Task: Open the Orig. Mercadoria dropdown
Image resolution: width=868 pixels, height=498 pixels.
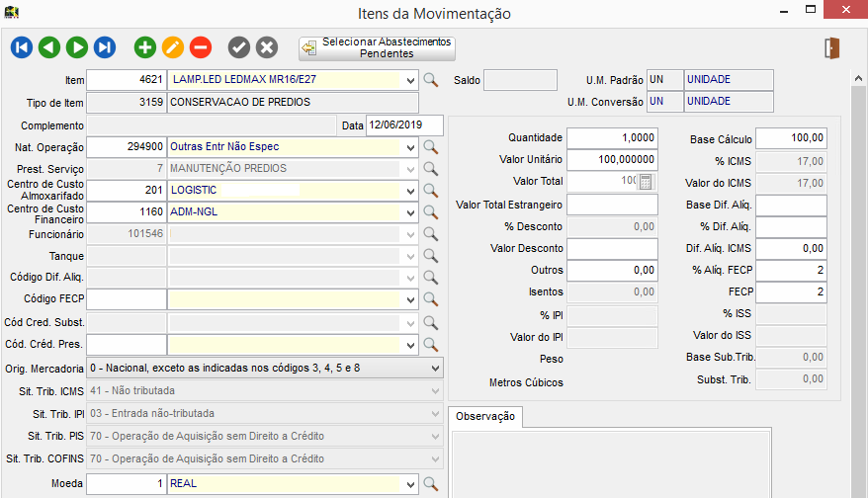Action: coord(436,368)
